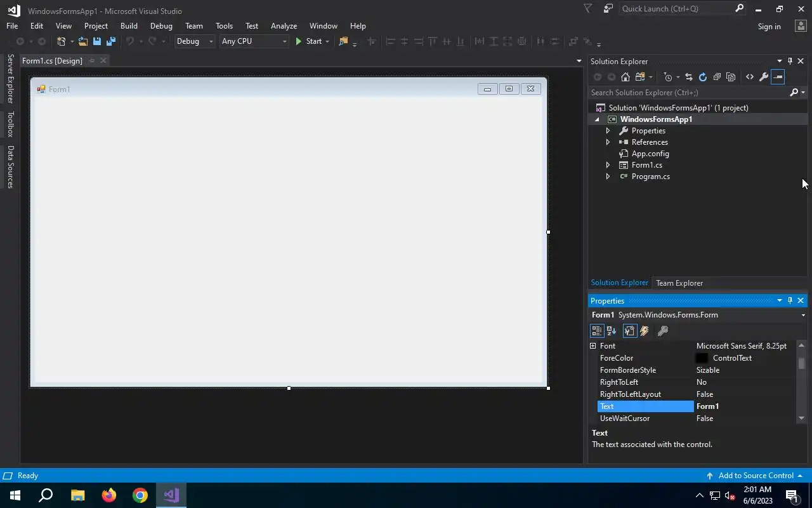The width and height of the screenshot is (812, 508).
Task: Click the Find in Files toolbar icon
Action: click(343, 41)
